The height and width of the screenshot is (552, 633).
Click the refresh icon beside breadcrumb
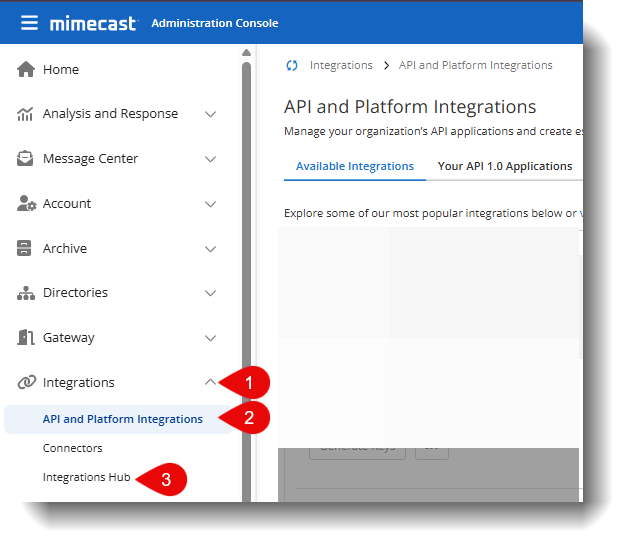(291, 65)
